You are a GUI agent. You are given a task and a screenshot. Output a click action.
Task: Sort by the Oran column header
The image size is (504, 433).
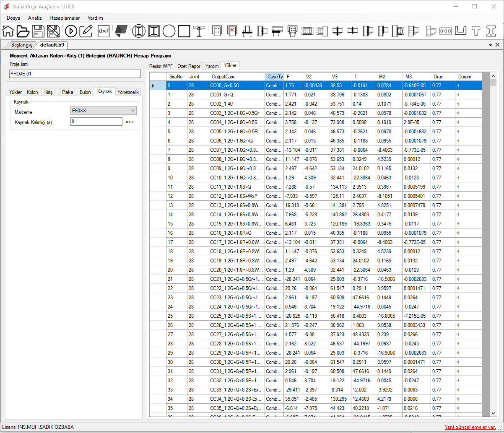click(x=443, y=77)
